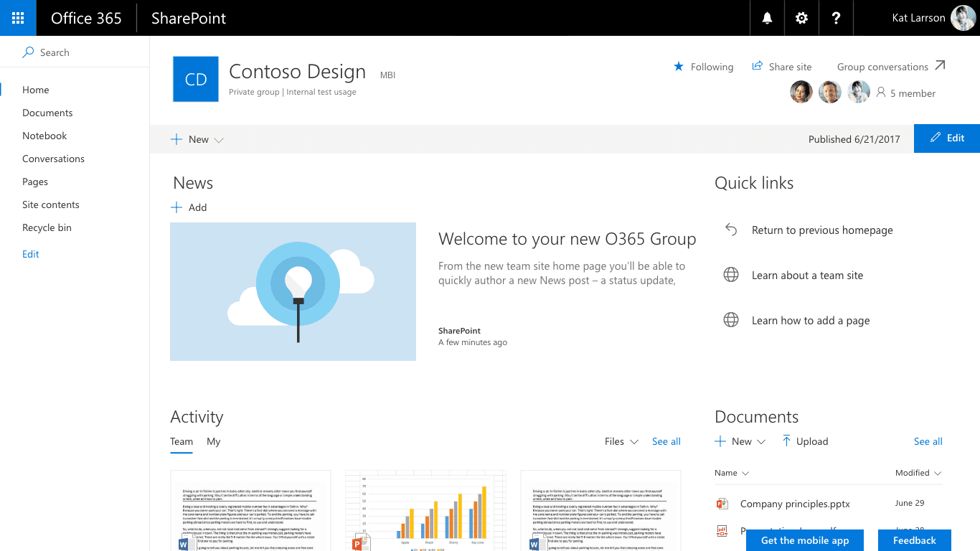
Task: Open Group conversations arrow icon
Action: click(x=940, y=66)
